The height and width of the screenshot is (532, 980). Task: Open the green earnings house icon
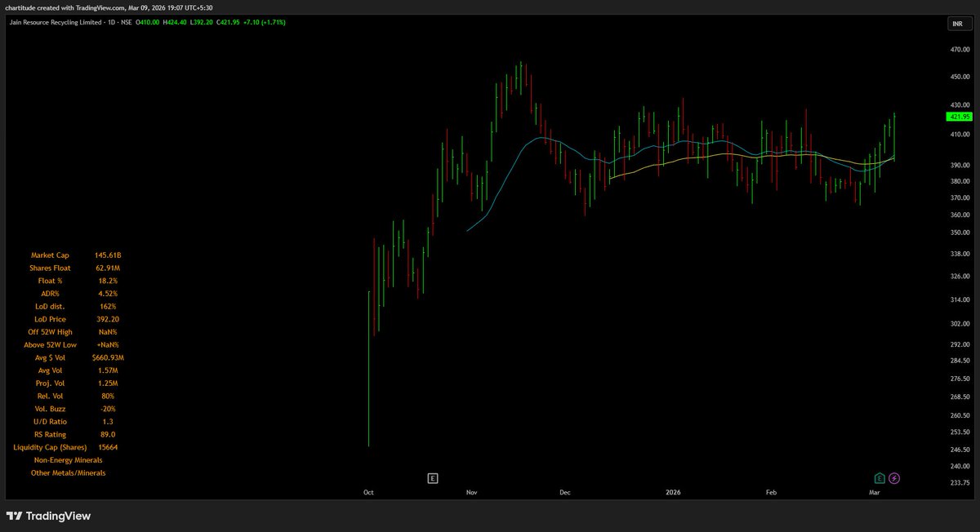coord(879,477)
